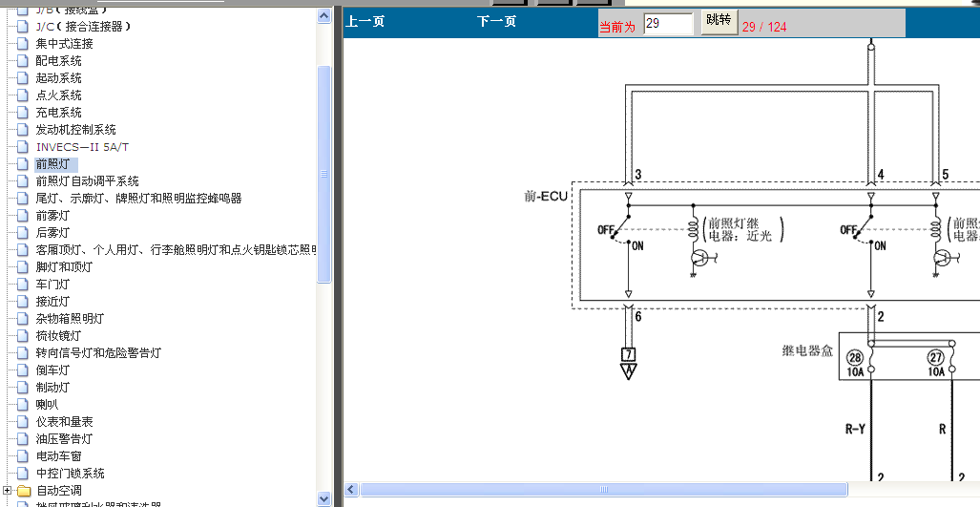
Task: Open the 后雾灯 diagram entry
Action: (x=53, y=233)
